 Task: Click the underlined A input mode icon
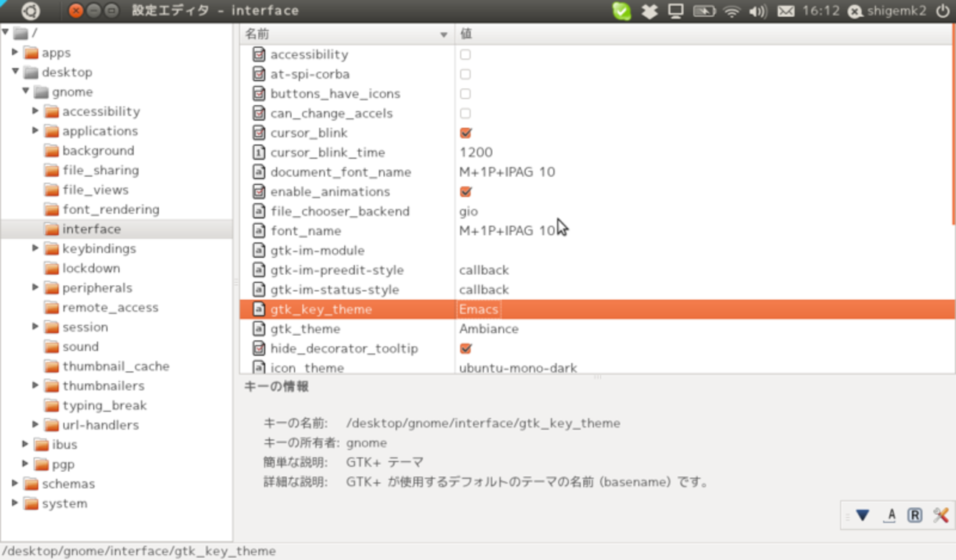click(x=891, y=515)
